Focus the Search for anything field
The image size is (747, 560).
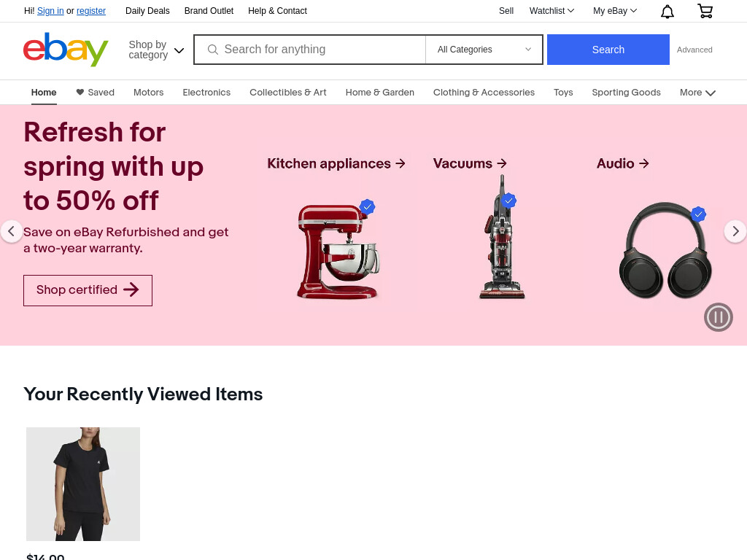(309, 50)
